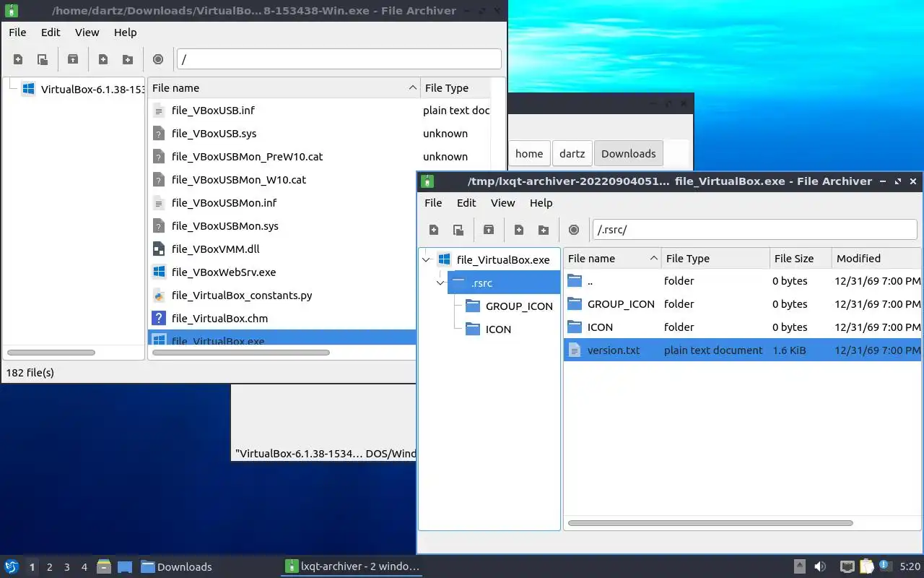Click the path field showing /.rsrc/
The image size is (924, 578).
tap(754, 229)
